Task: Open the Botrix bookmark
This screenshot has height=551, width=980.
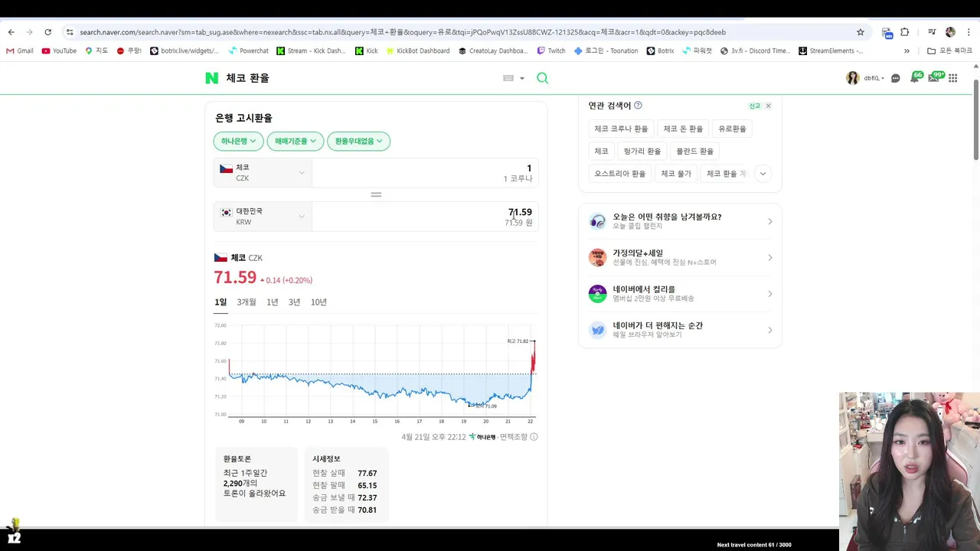Action: pyautogui.click(x=660, y=51)
